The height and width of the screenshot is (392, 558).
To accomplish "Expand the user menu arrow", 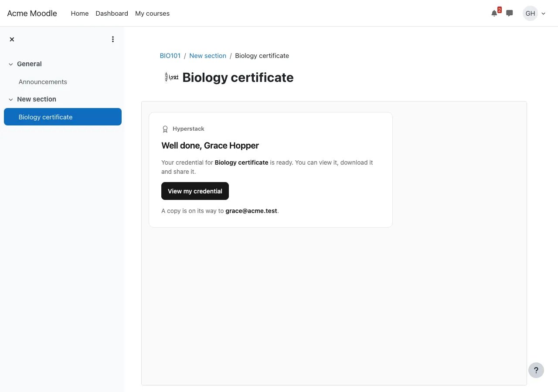I will (x=544, y=14).
